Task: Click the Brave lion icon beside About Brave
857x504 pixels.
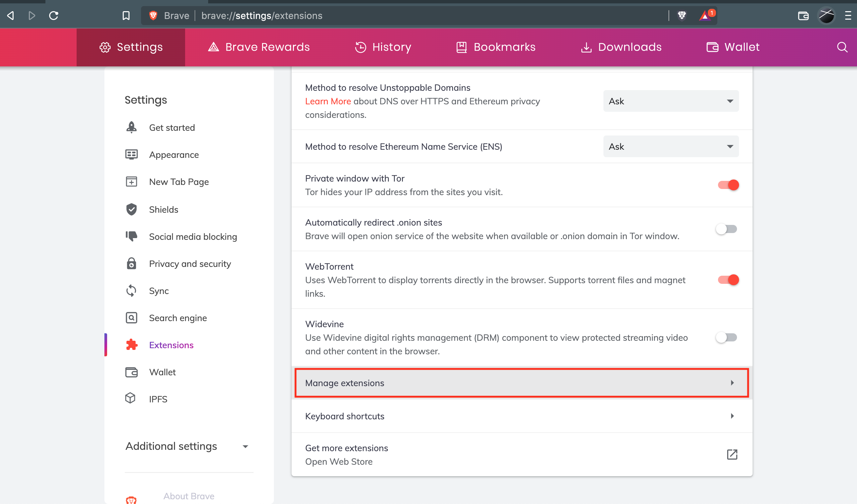Action: (131, 500)
